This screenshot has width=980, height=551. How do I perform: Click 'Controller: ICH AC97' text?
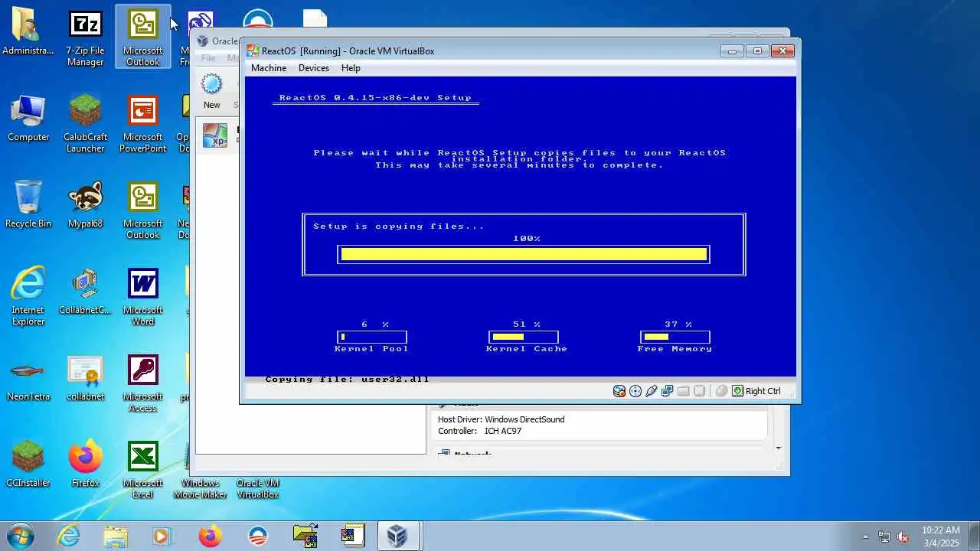(x=480, y=431)
